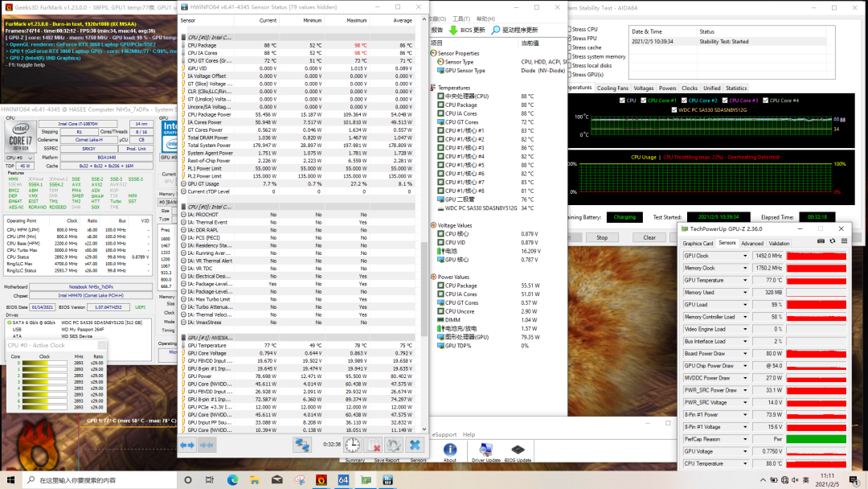Close sensors with the blue X icon

click(x=415, y=445)
